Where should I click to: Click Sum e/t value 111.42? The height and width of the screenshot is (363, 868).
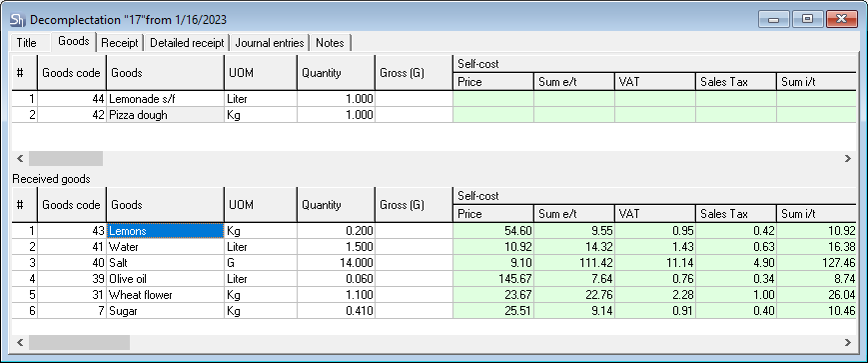574,263
